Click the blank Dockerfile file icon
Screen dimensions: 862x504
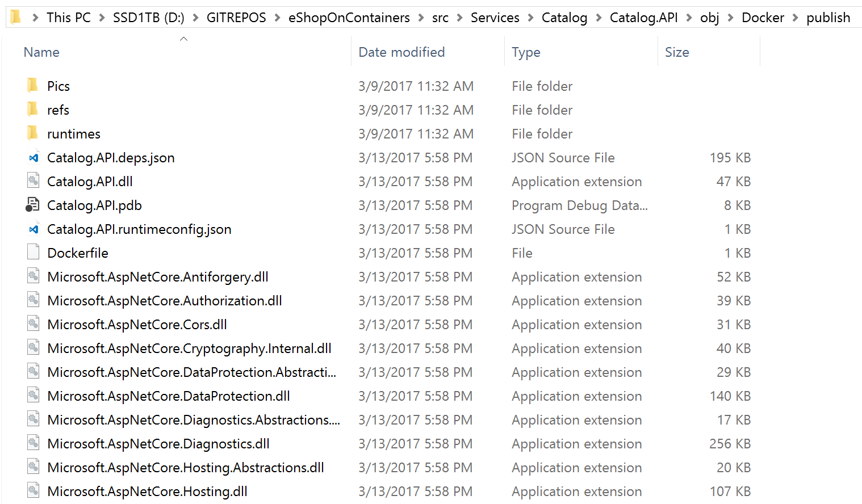click(x=34, y=253)
